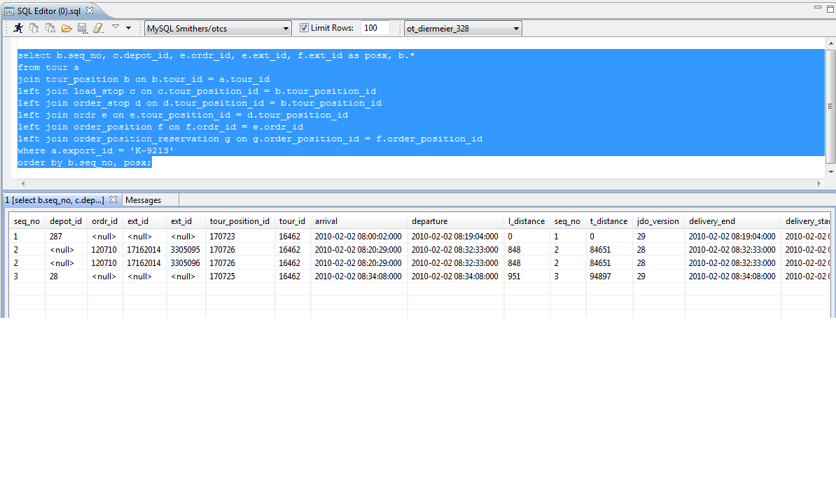Minimize the editor pane with the top-right icon
The image size is (836, 504).
tap(817, 8)
